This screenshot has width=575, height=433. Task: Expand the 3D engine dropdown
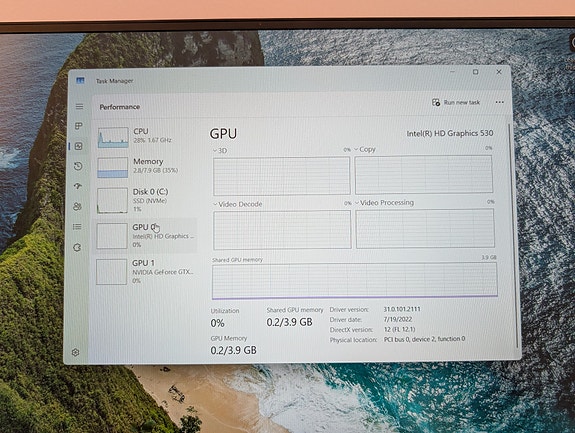[220, 151]
